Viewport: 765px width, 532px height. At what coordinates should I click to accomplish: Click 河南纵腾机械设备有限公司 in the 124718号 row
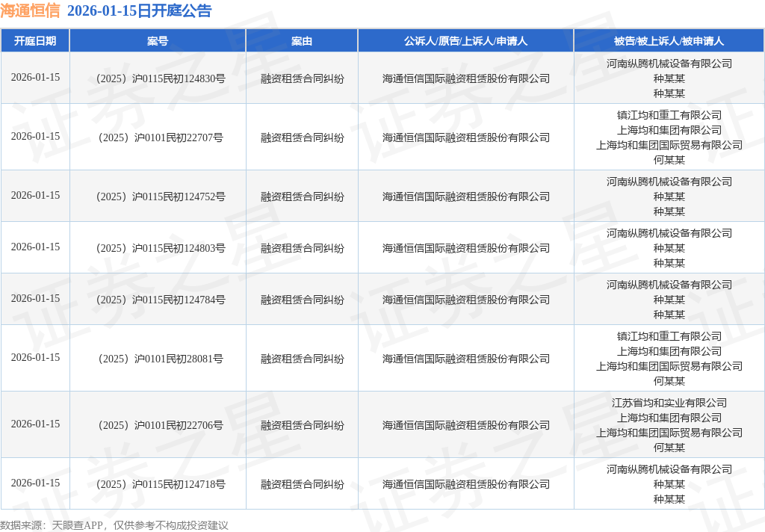tap(669, 469)
